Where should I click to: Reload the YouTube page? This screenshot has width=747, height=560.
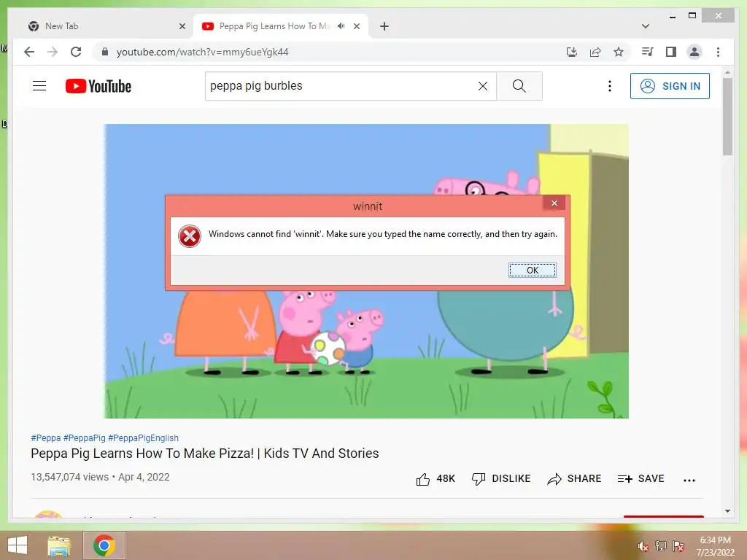(x=76, y=52)
